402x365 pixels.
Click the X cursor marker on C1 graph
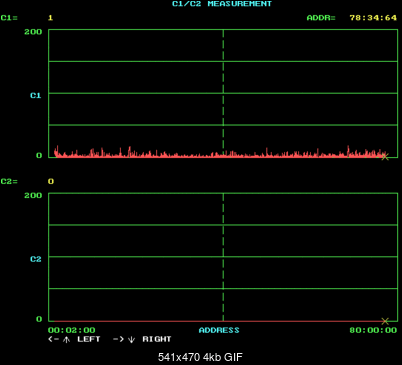point(385,157)
